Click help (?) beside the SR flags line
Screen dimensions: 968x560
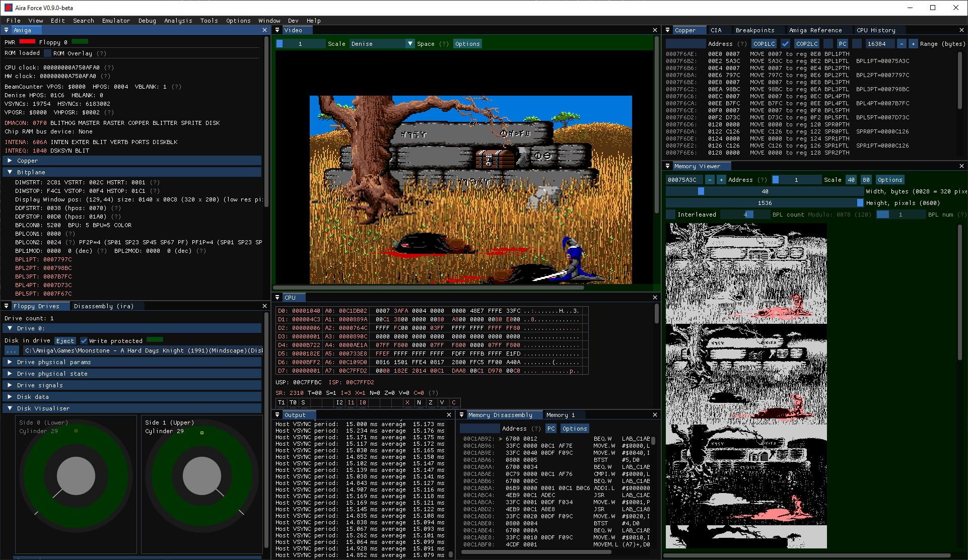point(433,393)
